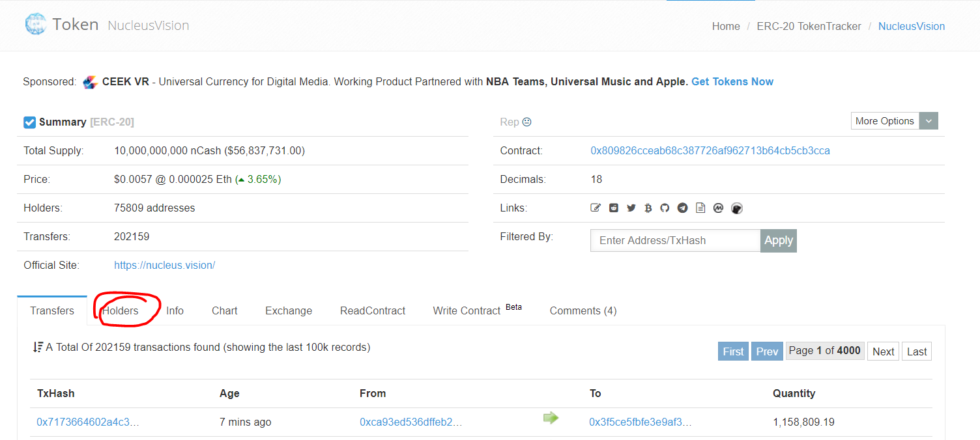Open the Exchange tab

click(289, 310)
